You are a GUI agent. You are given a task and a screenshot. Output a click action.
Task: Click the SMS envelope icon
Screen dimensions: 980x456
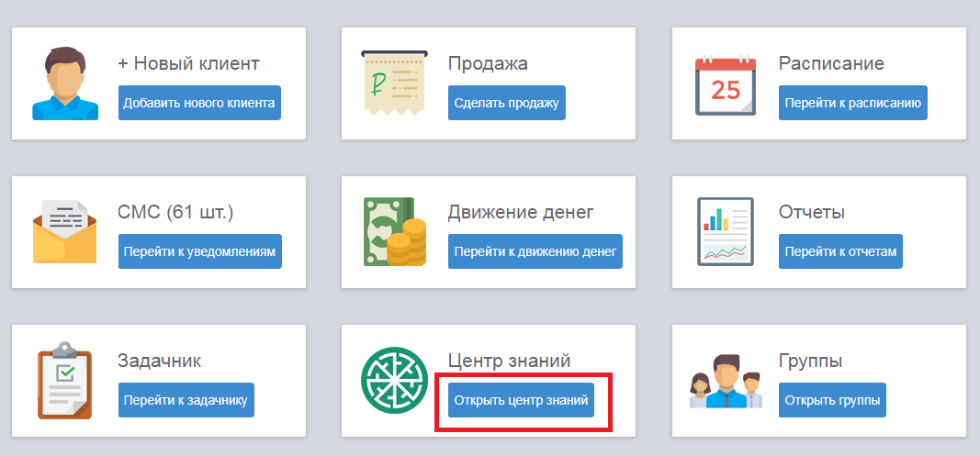(65, 232)
